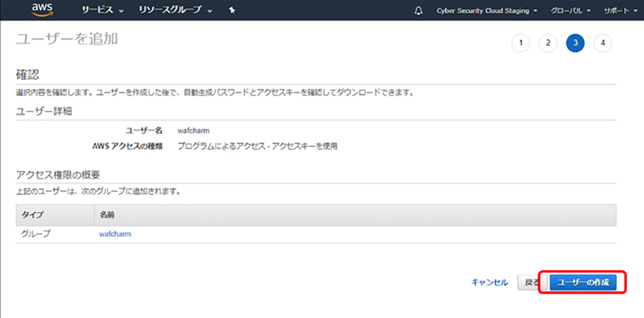
Task: Click the ユーザー名 value wafcharm text
Action: coord(193,131)
